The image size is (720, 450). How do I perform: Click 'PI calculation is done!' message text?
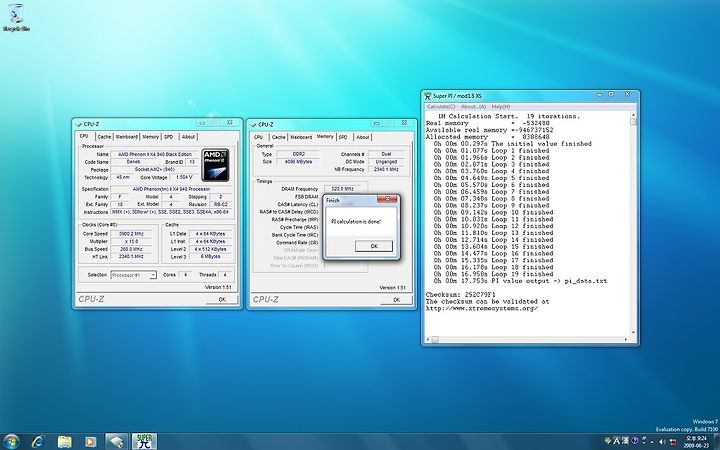[x=356, y=222]
